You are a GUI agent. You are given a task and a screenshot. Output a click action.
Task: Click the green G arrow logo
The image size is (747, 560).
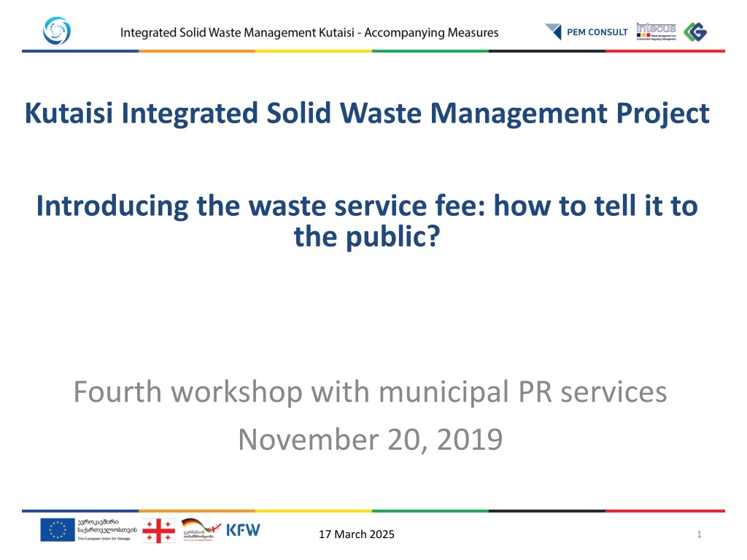click(x=695, y=32)
